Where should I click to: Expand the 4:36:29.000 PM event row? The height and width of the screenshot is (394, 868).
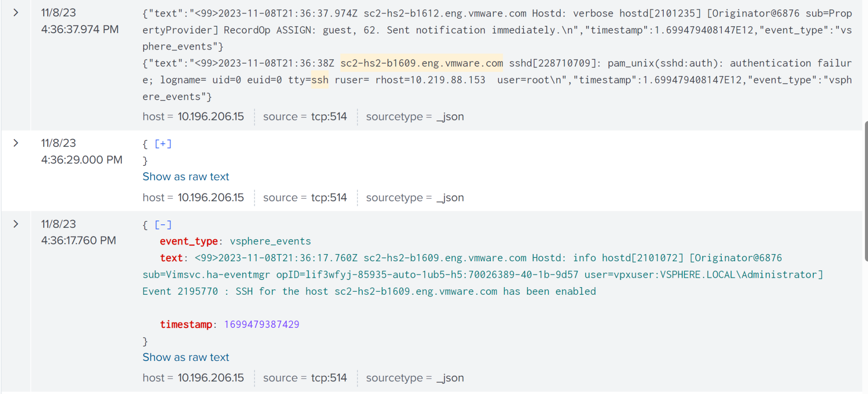click(x=16, y=143)
